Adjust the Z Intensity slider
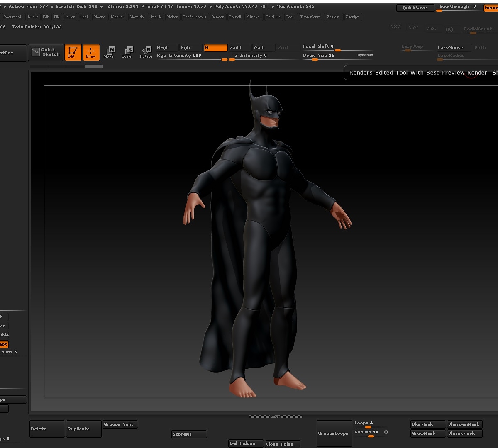This screenshot has width=498, height=448. pyautogui.click(x=263, y=56)
